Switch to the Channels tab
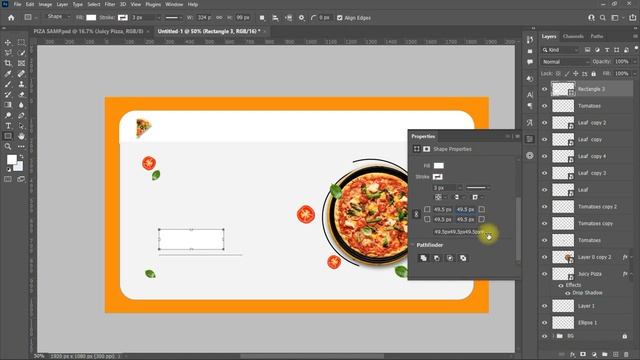Screen dimensions: 640x360 [573, 36]
